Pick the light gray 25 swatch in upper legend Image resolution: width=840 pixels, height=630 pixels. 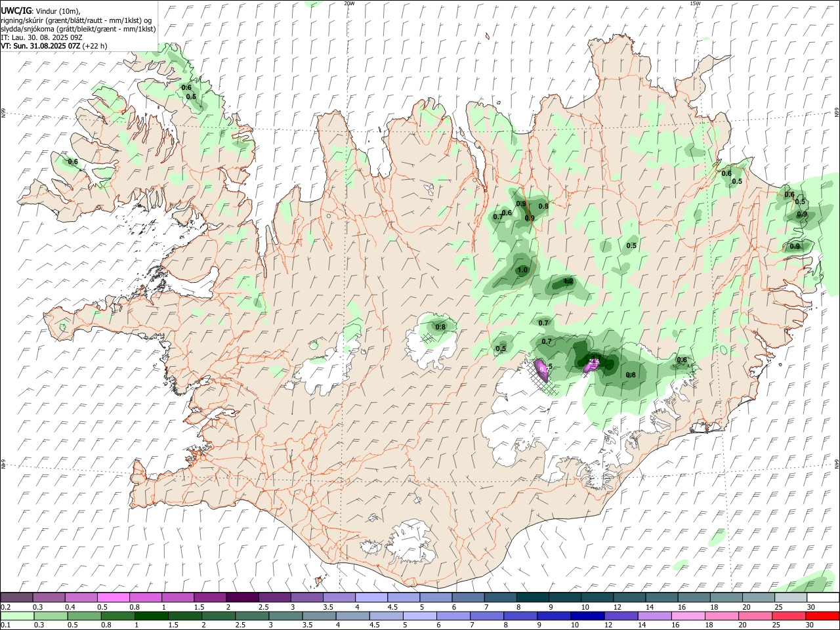coord(791,598)
